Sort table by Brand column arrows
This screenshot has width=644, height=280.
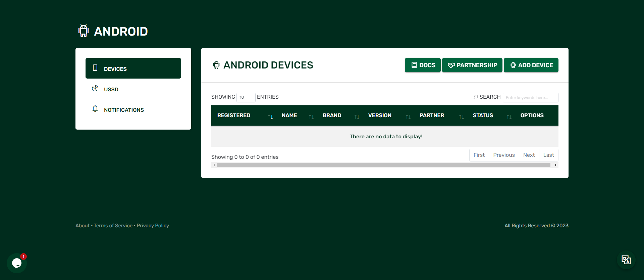tap(357, 117)
